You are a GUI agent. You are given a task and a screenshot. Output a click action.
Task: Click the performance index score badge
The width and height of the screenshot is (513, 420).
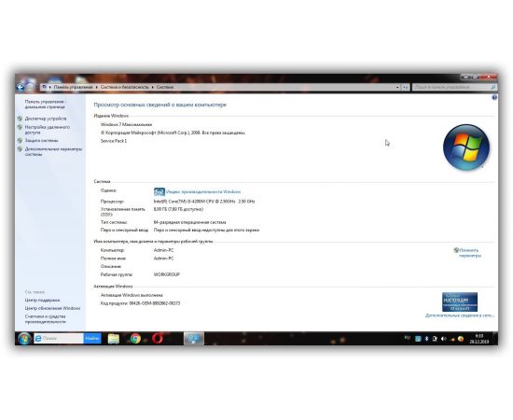coord(159,191)
